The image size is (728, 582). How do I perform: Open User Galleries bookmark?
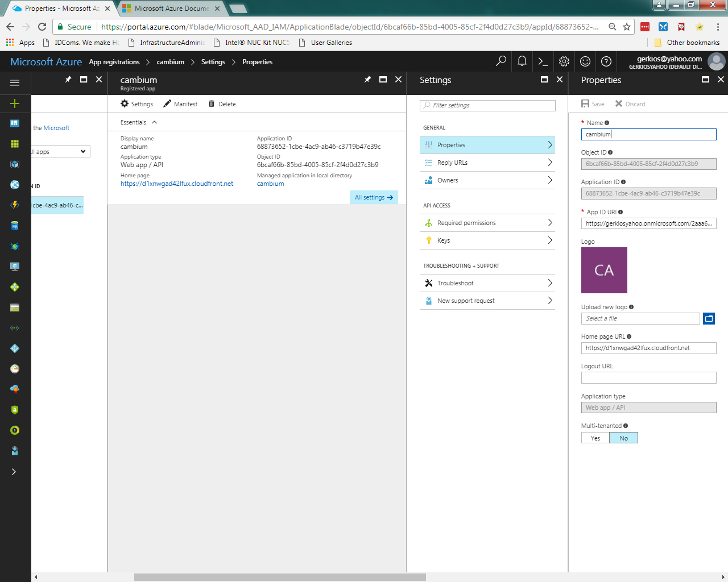click(x=325, y=43)
